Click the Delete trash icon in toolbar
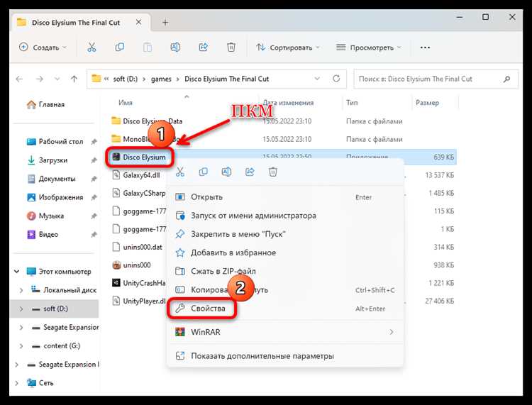This screenshot has width=532, height=405. click(231, 48)
